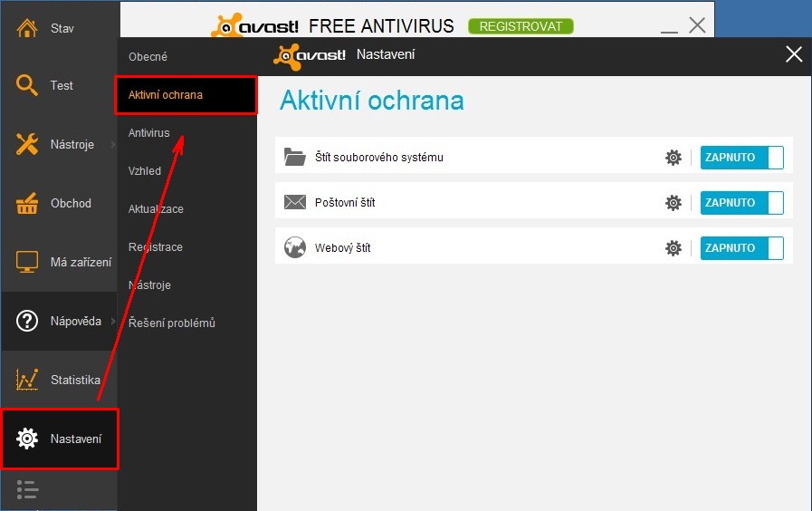This screenshot has width=812, height=511.
Task: Expand the Nástroje sidebar submenu arrow
Action: [x=113, y=144]
